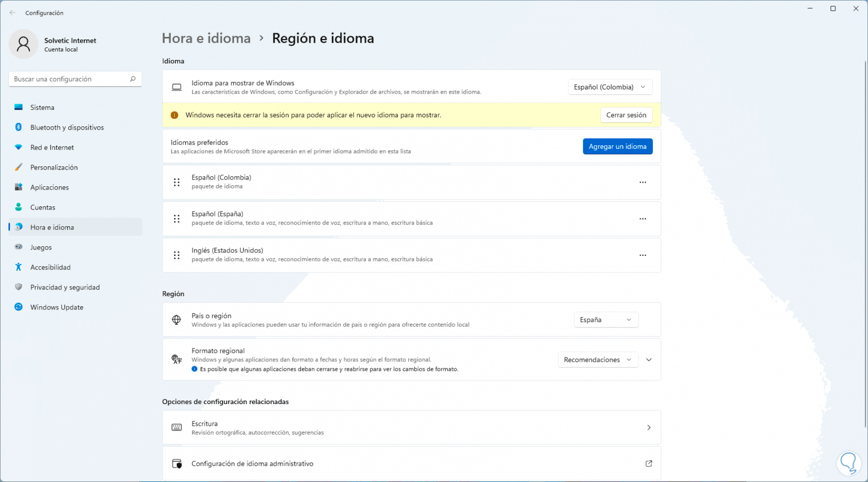Click the back arrow in the title bar

click(13, 13)
